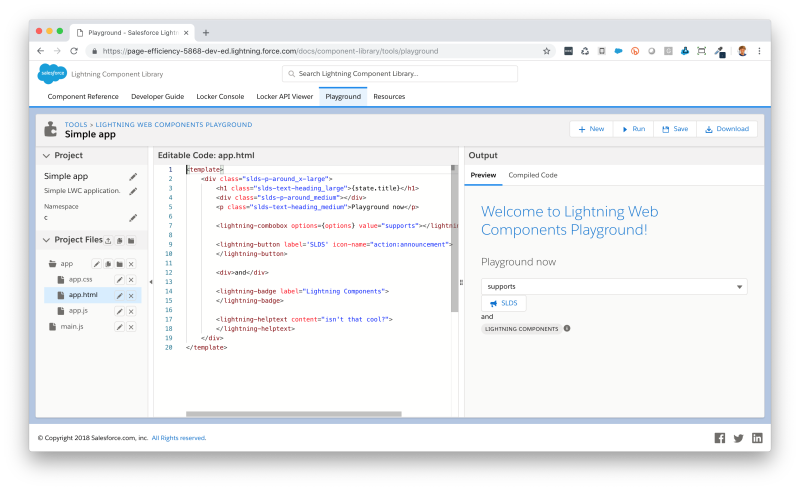Viewport: 800px width, 490px height.
Task: Edit the Namespace value pencil icon
Action: (133, 218)
